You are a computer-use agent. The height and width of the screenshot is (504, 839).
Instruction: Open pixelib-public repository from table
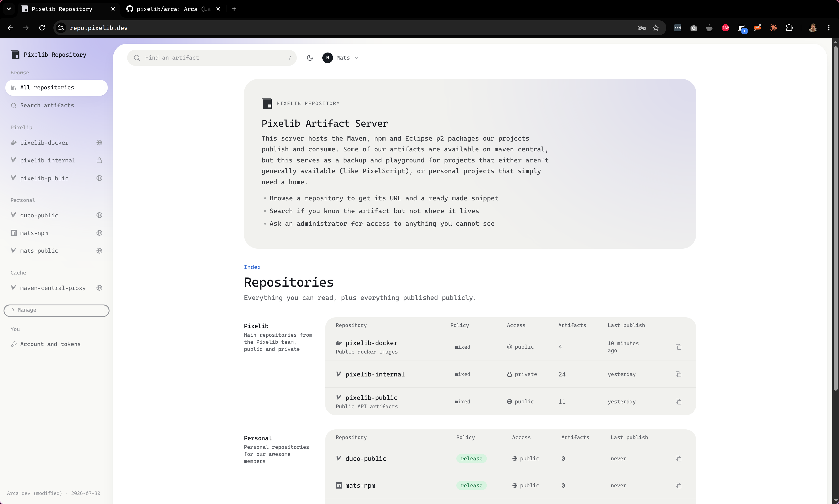point(371,398)
